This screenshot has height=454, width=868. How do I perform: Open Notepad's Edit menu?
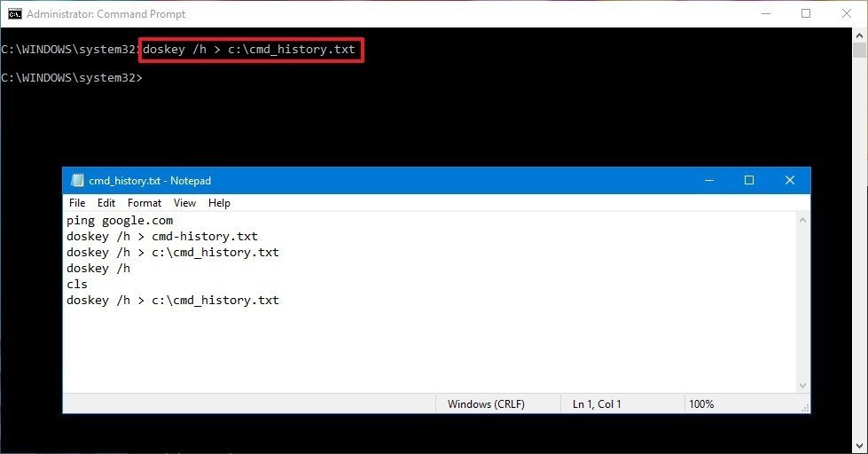click(x=106, y=203)
